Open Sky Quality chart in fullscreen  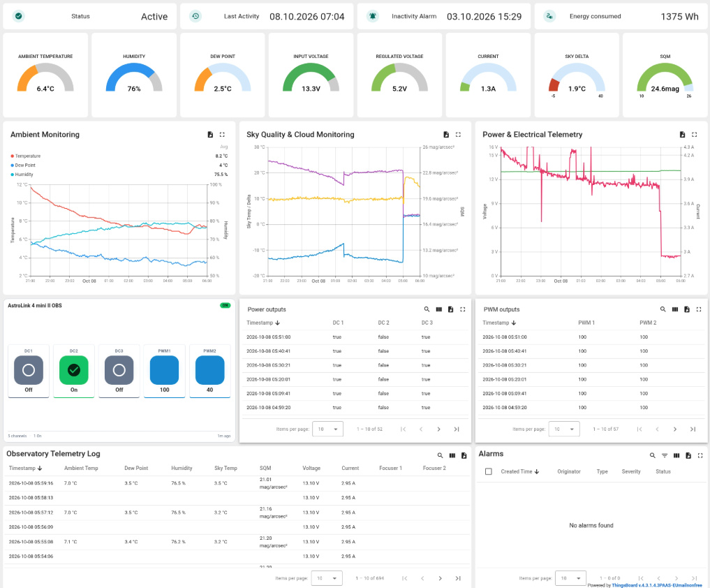[458, 135]
